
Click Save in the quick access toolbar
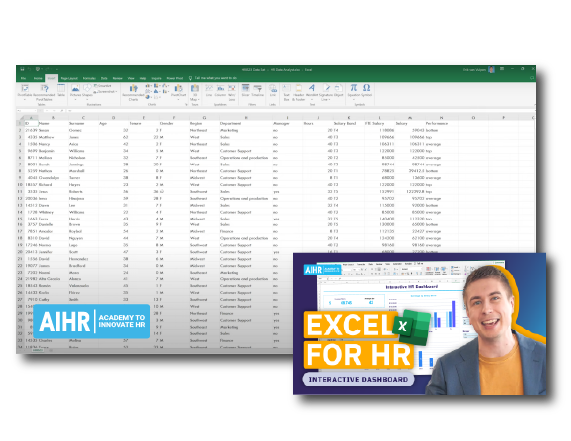tap(22, 69)
